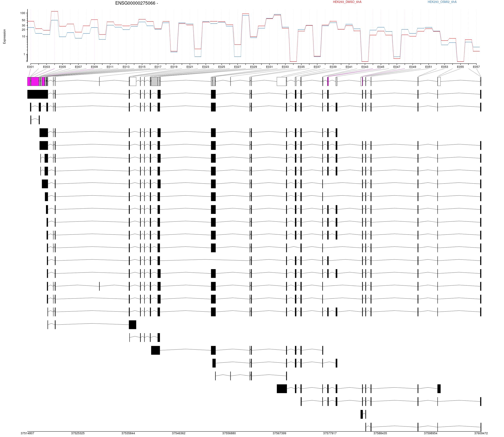Click y-axis tick value 100
The width and height of the screenshot is (504, 437).
coord(23,13)
